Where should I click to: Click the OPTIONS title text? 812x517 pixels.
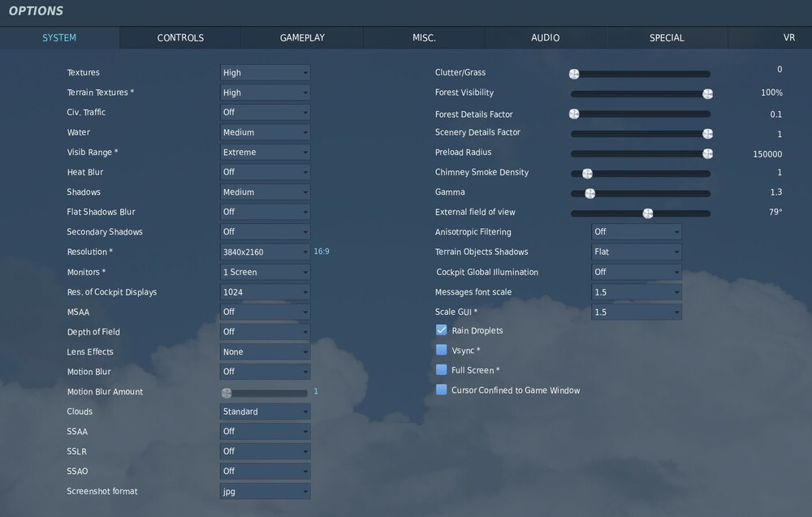tap(36, 11)
